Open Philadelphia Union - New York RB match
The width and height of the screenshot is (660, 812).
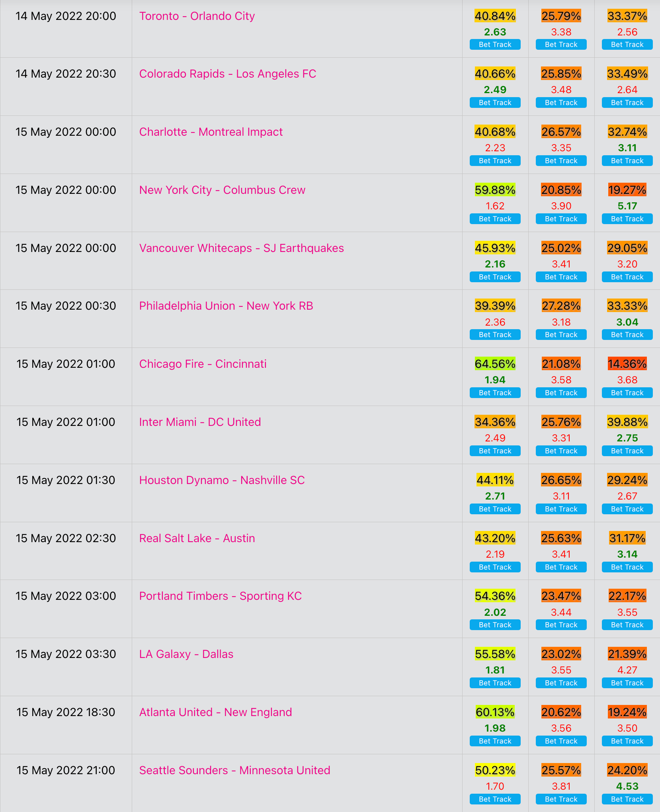pyautogui.click(x=226, y=306)
